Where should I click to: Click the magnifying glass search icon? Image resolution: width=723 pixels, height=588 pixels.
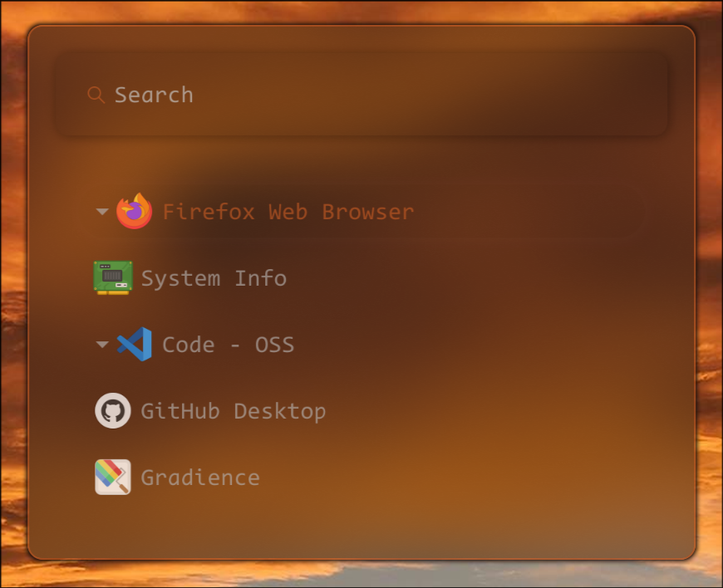coord(96,95)
